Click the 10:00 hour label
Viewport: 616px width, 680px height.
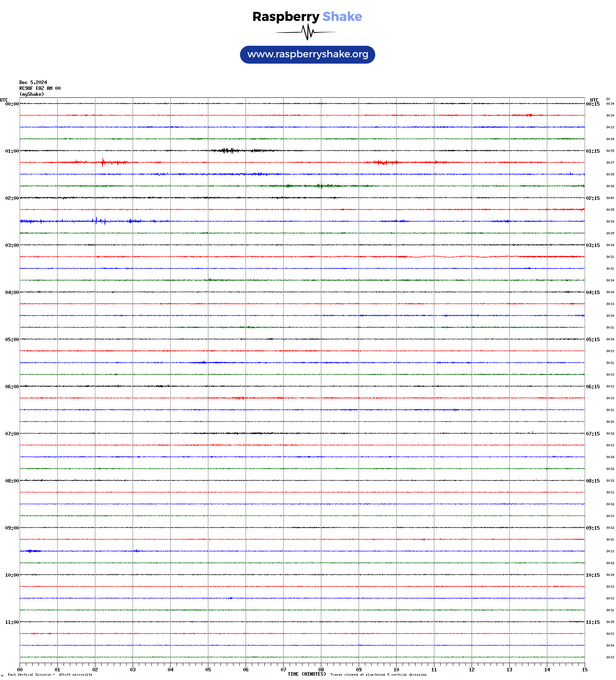(x=12, y=575)
